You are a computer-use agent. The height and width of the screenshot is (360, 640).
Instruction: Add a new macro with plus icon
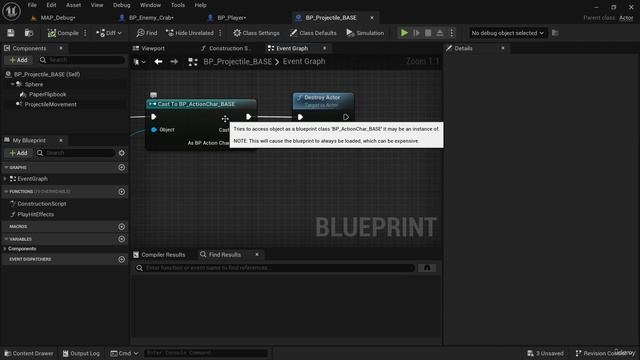[122, 227]
